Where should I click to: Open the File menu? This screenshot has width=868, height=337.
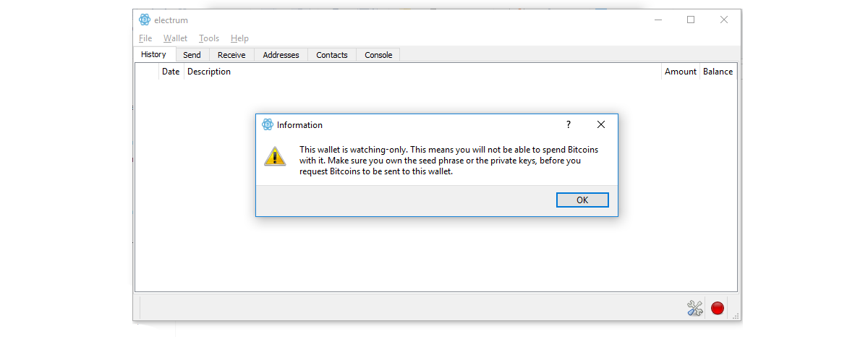coord(145,38)
